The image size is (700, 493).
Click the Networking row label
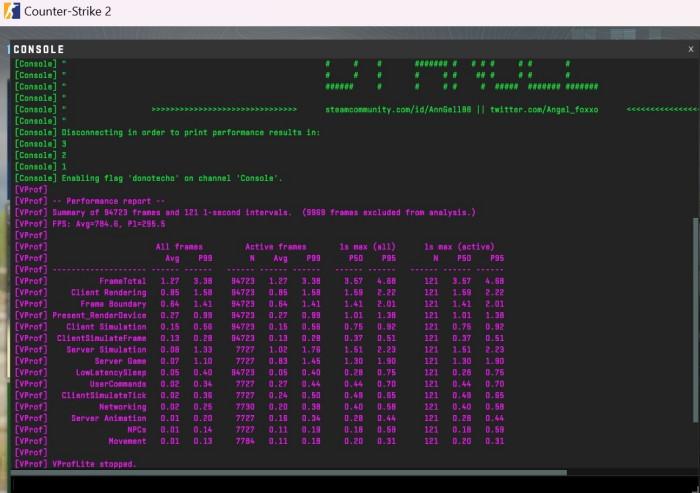point(123,406)
